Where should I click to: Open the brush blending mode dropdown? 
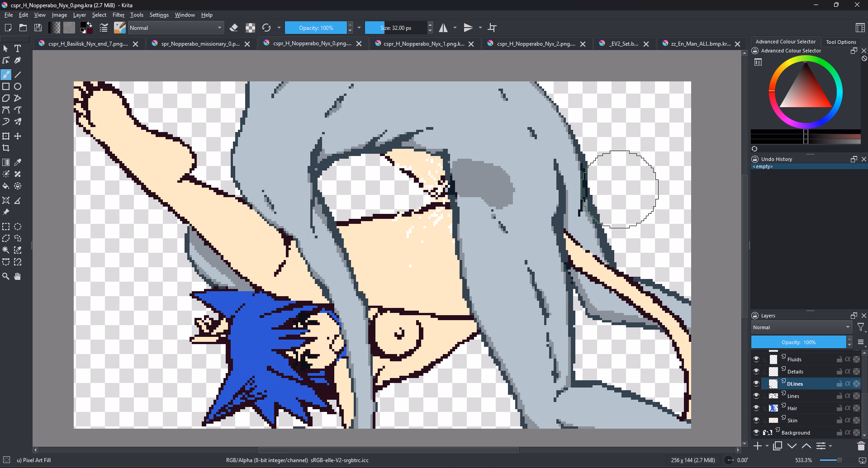(x=175, y=28)
